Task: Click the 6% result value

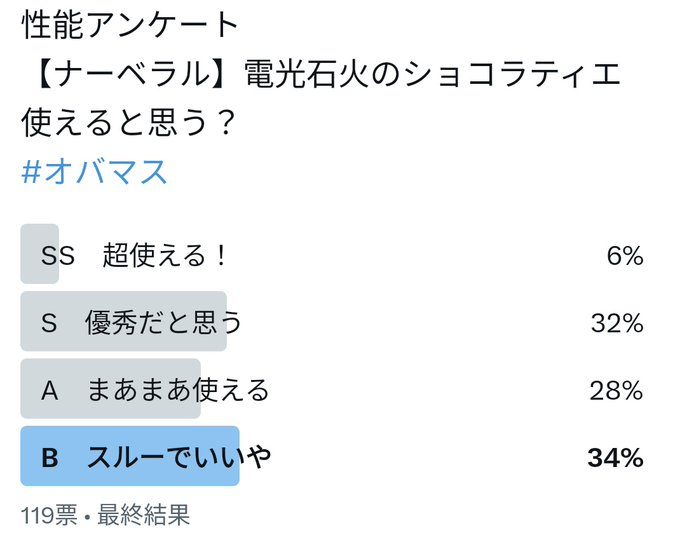Action: (x=625, y=255)
